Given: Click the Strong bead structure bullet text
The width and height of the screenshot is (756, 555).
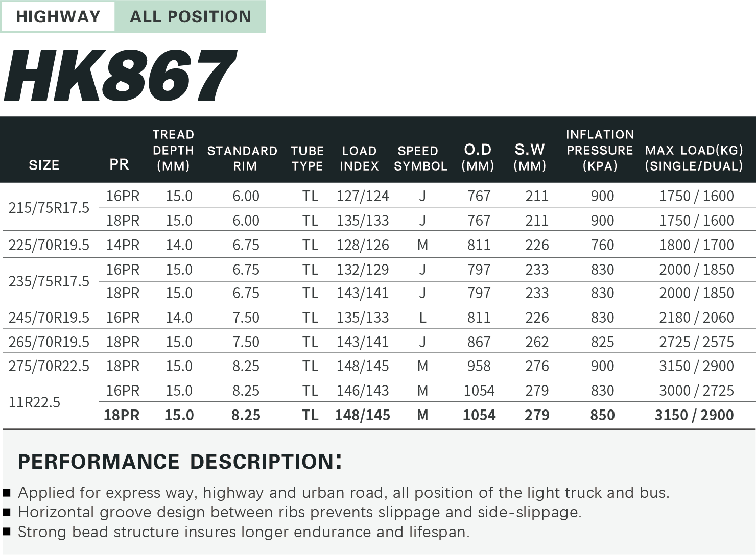Looking at the screenshot, I should tap(244, 532).
